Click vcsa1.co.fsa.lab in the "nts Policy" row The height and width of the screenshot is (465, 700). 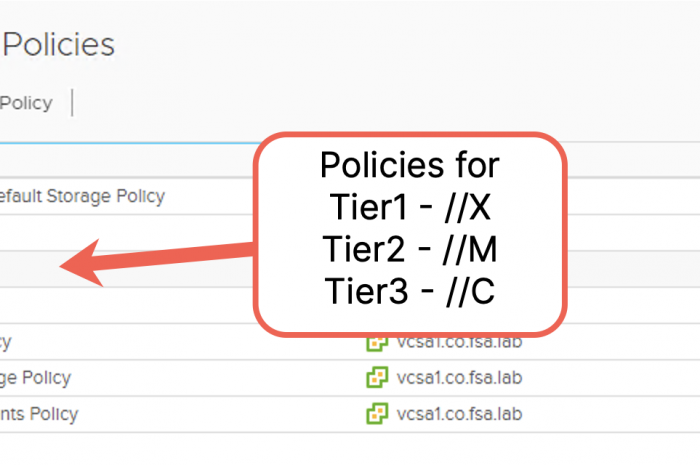[459, 413]
